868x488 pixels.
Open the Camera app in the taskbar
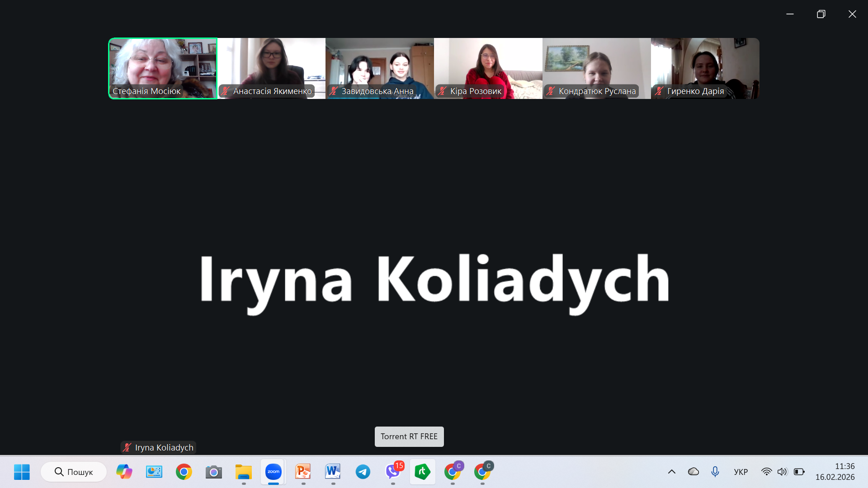[213, 472]
